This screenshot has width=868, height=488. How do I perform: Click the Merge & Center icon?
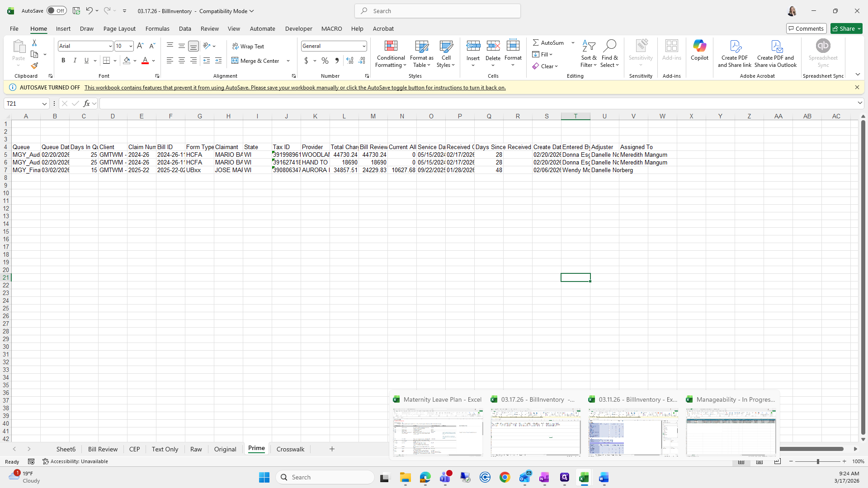[x=255, y=61]
